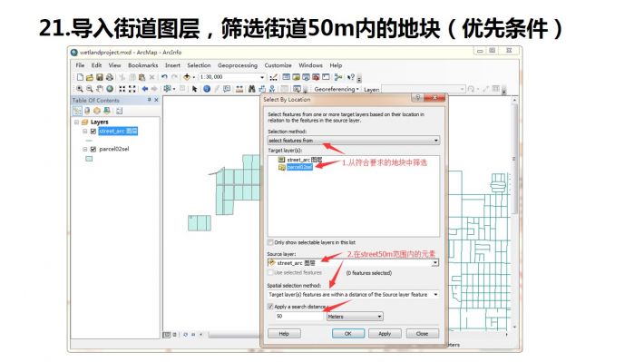The width and height of the screenshot is (644, 362).
Task: Open the Geoprocessing menu
Action: pos(238,65)
